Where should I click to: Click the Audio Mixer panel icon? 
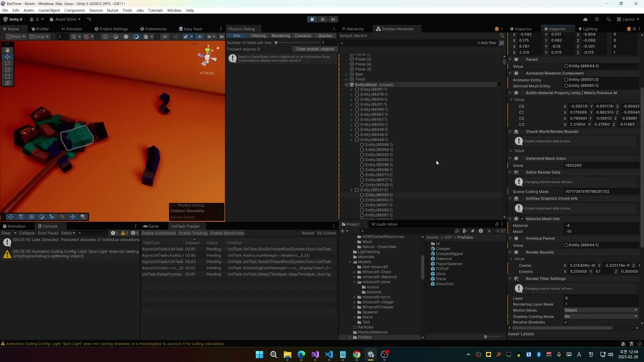click(x=374, y=224)
